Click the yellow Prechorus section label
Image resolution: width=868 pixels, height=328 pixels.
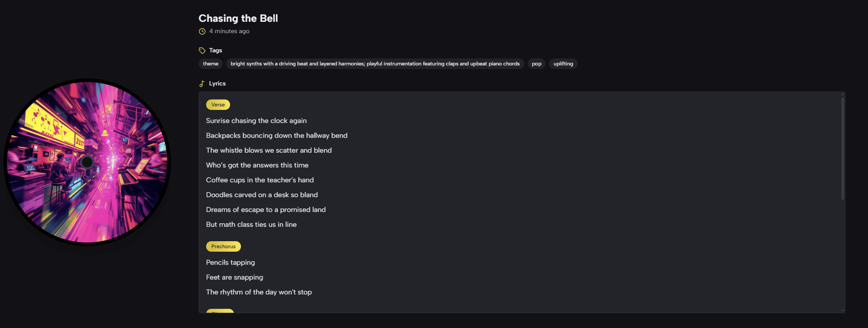tap(223, 246)
